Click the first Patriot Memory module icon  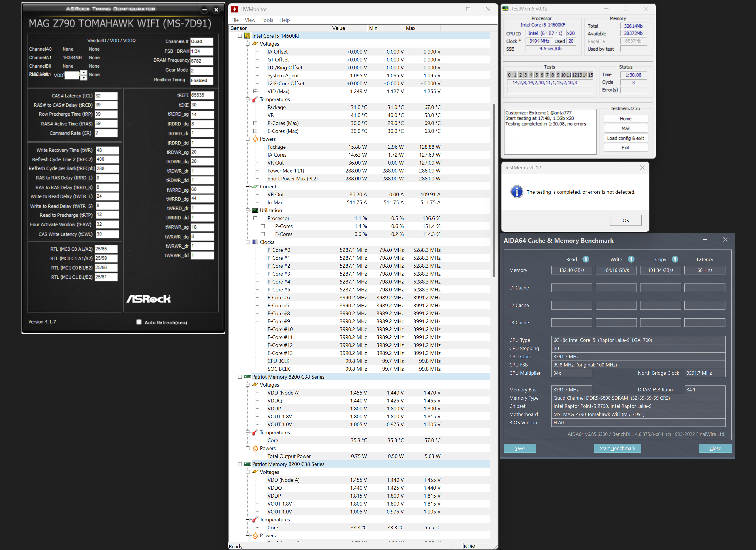[x=247, y=377]
